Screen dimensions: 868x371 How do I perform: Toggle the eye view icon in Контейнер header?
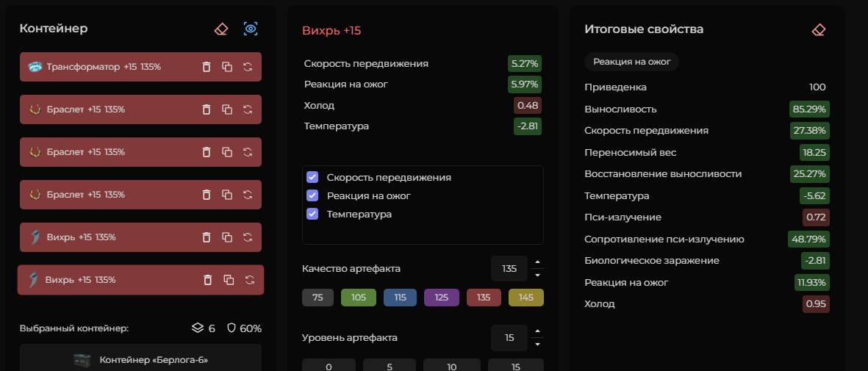point(251,29)
